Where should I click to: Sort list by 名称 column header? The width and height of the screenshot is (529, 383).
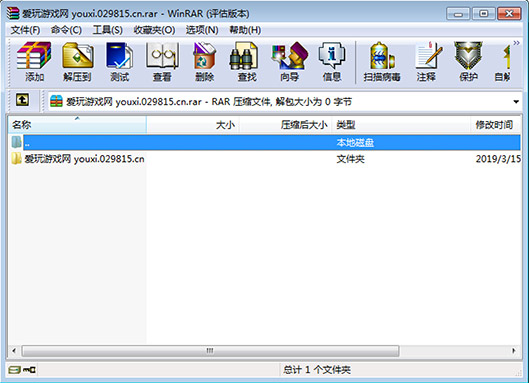77,125
